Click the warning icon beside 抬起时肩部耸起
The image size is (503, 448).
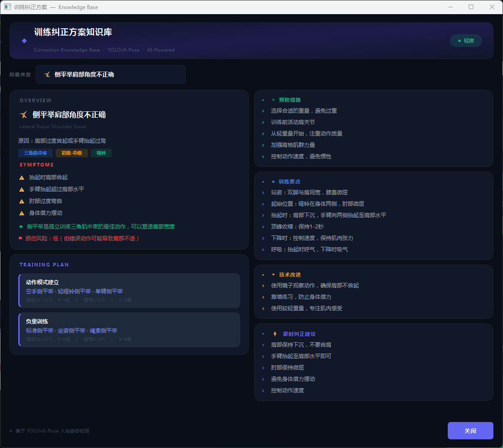[x=21, y=177]
